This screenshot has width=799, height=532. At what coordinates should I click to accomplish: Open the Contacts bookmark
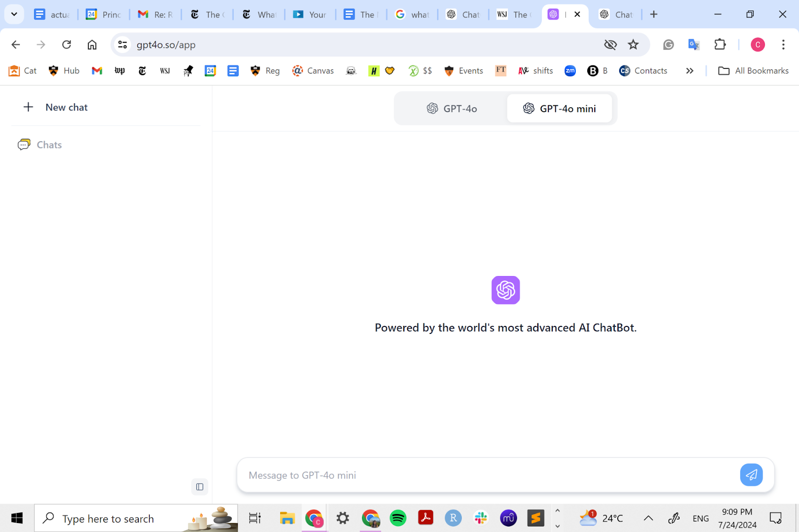pyautogui.click(x=643, y=71)
